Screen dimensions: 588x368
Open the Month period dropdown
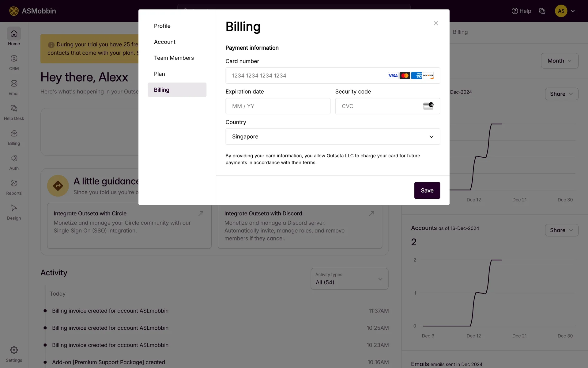click(559, 61)
